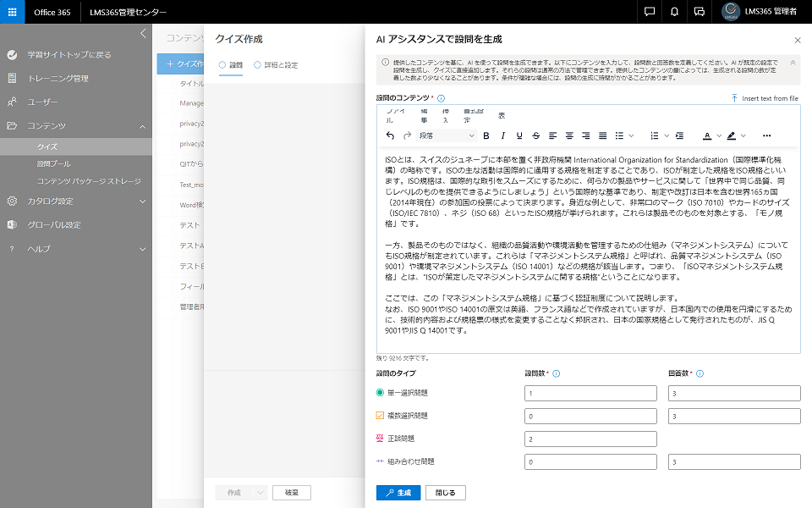Click the Training Management icon in sidebar
The width and height of the screenshot is (812, 508).
click(12, 78)
